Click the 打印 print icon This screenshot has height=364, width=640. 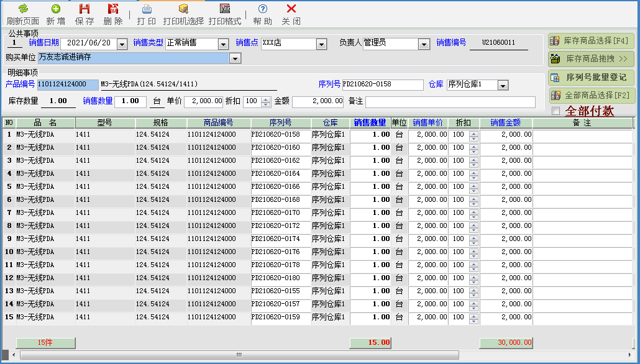coord(147,9)
